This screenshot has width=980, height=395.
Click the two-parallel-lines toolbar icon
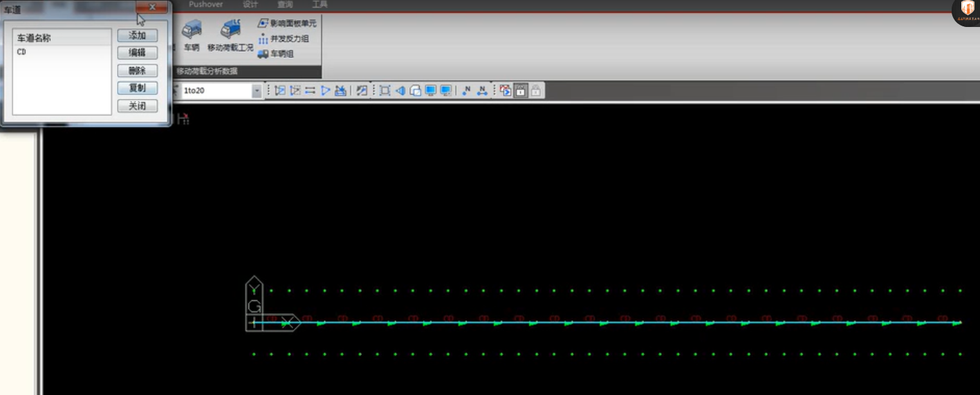(310, 91)
